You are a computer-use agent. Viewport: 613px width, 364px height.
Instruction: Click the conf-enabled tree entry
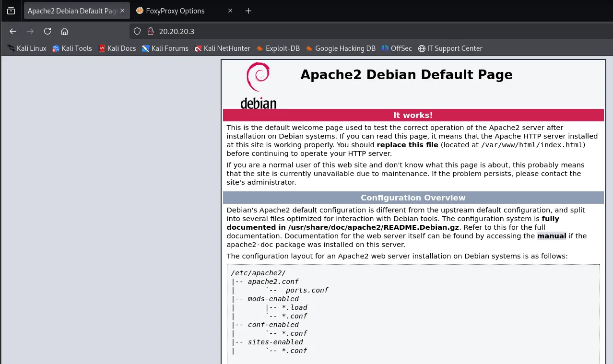[273, 325]
